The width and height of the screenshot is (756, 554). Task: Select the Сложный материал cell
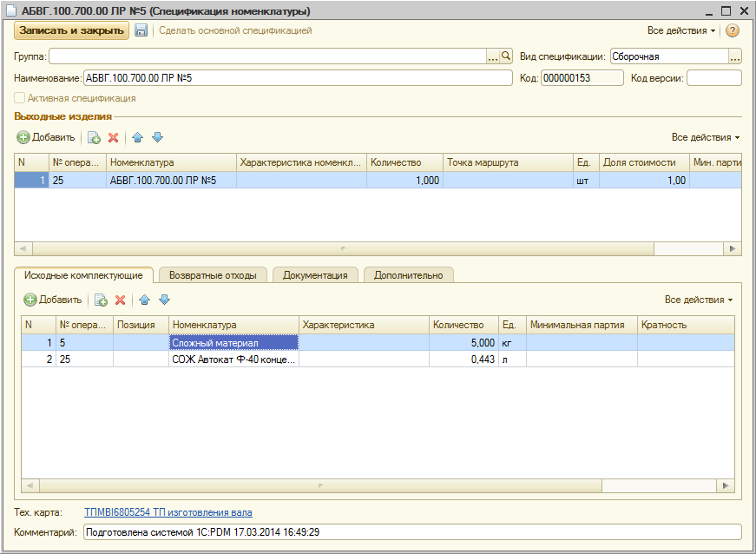(233, 343)
